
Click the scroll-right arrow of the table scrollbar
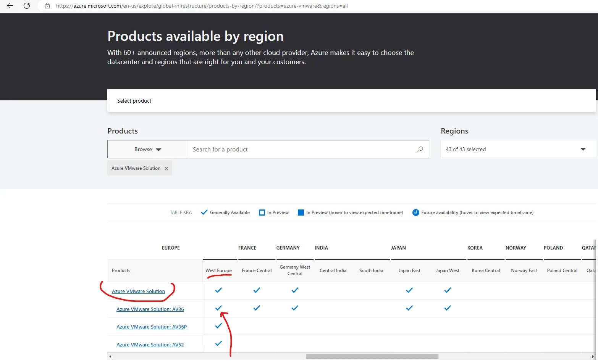tap(593, 357)
